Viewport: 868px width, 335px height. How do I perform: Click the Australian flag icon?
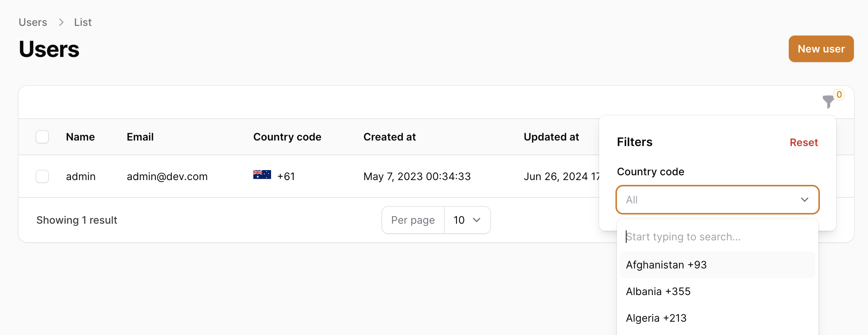[261, 174]
